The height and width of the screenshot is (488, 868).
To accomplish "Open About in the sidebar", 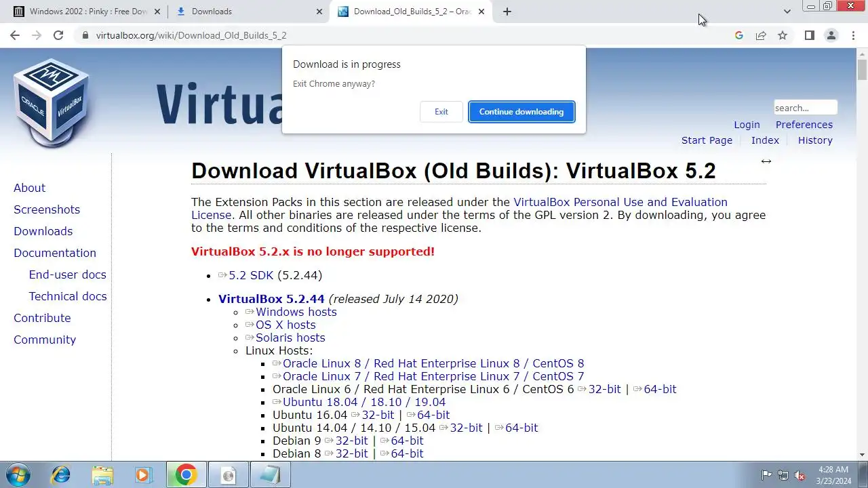I will pos(29,188).
